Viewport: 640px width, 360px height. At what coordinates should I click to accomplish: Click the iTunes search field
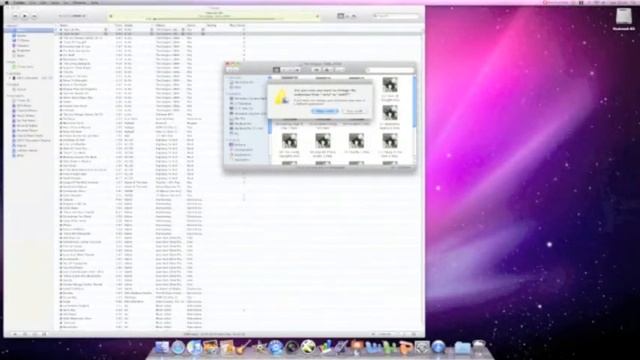[396, 16]
